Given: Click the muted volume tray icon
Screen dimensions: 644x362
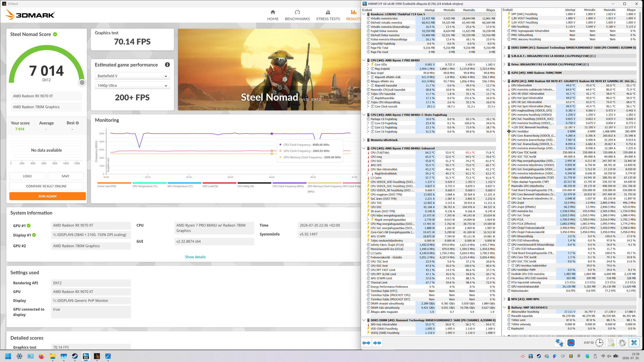Looking at the screenshot, I should (x=609, y=356).
